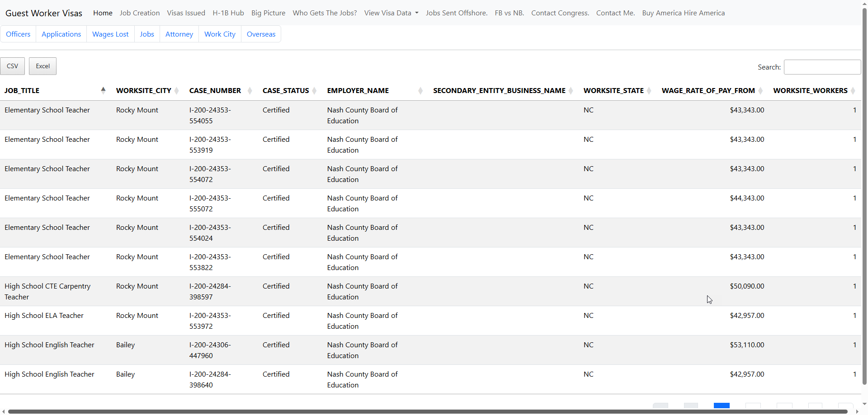Go to Who Gets The Jobs? page

(x=325, y=13)
